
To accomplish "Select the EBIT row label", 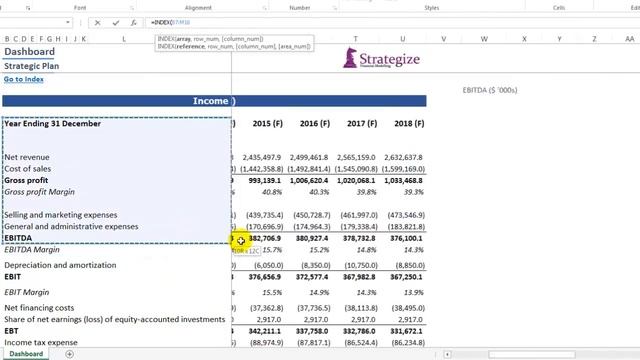I will pyautogui.click(x=12, y=277).
